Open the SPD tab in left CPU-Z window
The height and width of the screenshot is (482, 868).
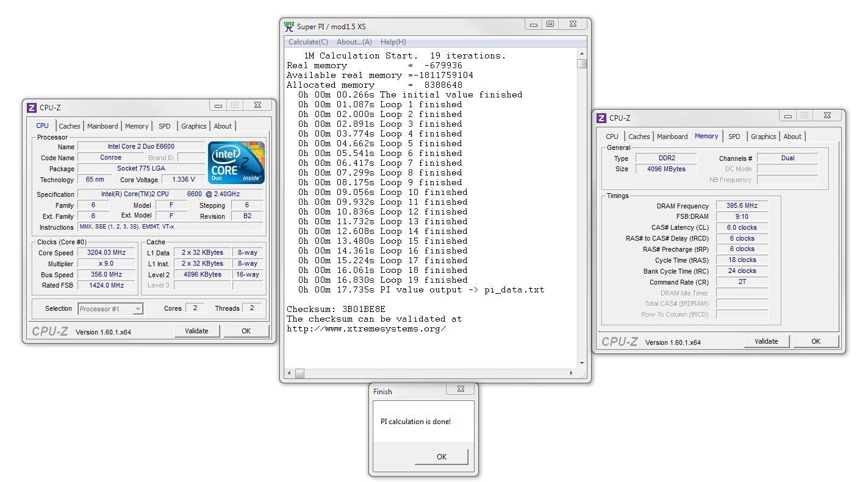pos(165,126)
